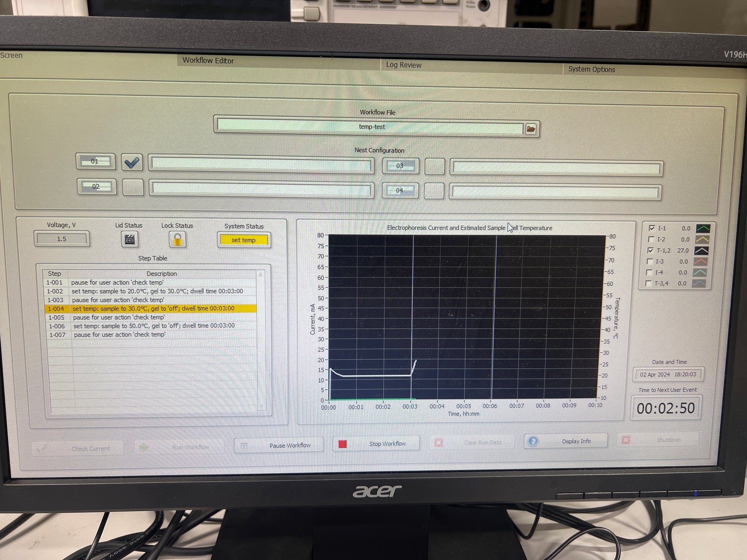Enable the I-3 trace checkbox
Screen dimensions: 747x560
(x=649, y=262)
